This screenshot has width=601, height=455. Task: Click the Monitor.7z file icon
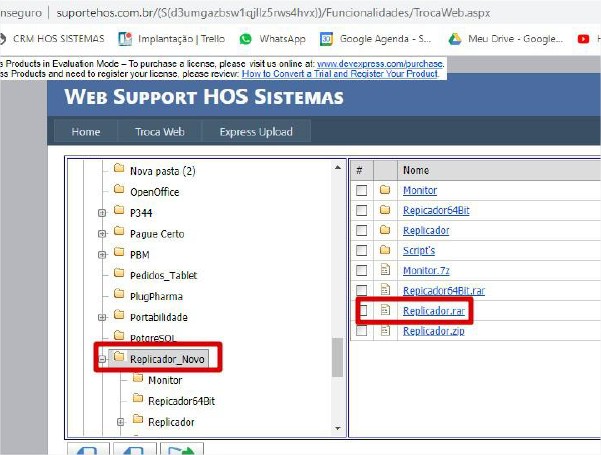[x=385, y=270]
